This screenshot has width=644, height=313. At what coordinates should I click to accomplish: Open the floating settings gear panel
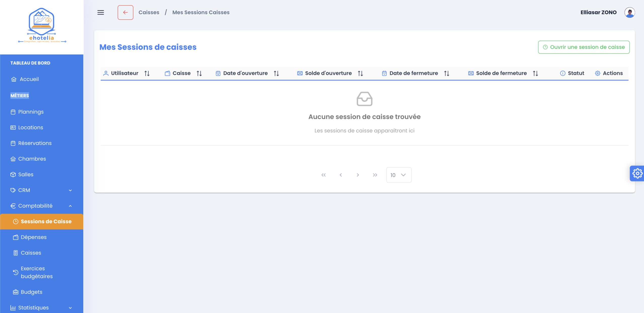637,173
